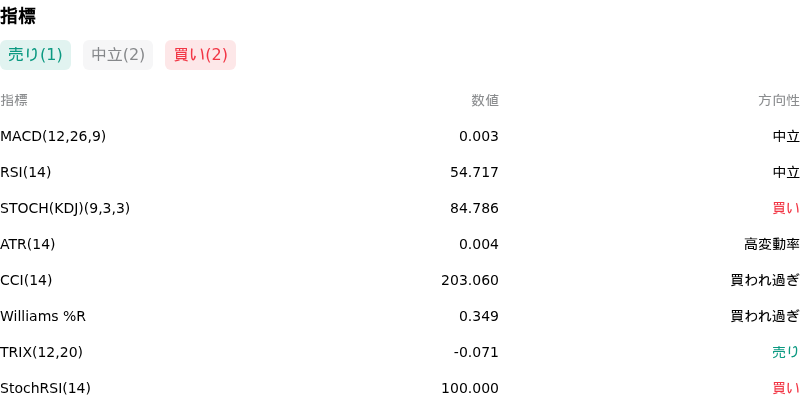Click the red 買い label for STOCH

786,209
